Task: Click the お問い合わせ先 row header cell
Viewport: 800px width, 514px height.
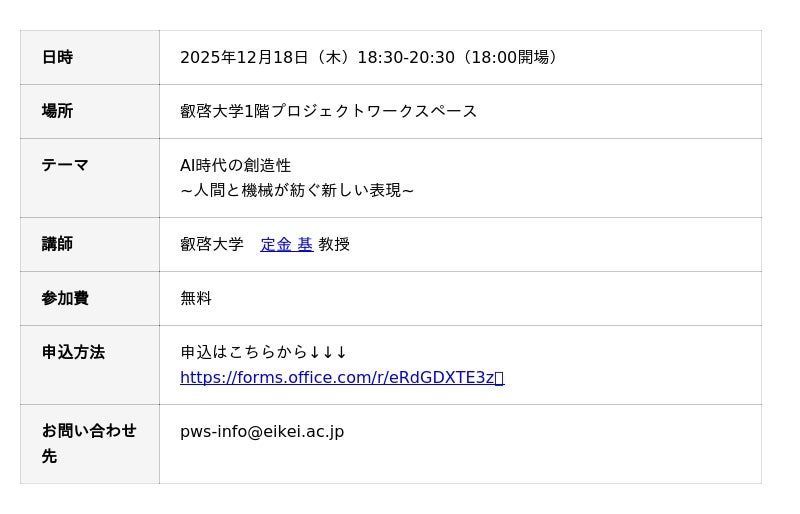Action: pos(88,443)
